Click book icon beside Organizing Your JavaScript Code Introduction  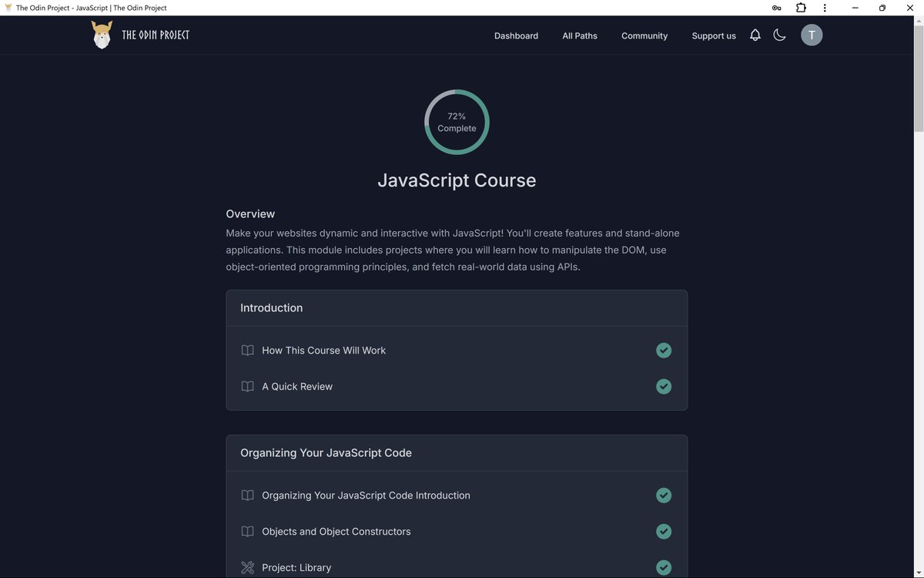(247, 495)
